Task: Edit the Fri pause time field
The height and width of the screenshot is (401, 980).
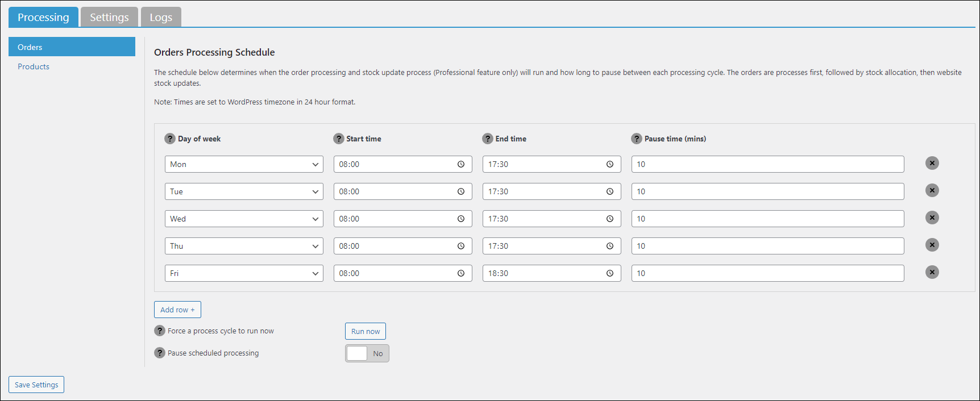Action: [767, 273]
